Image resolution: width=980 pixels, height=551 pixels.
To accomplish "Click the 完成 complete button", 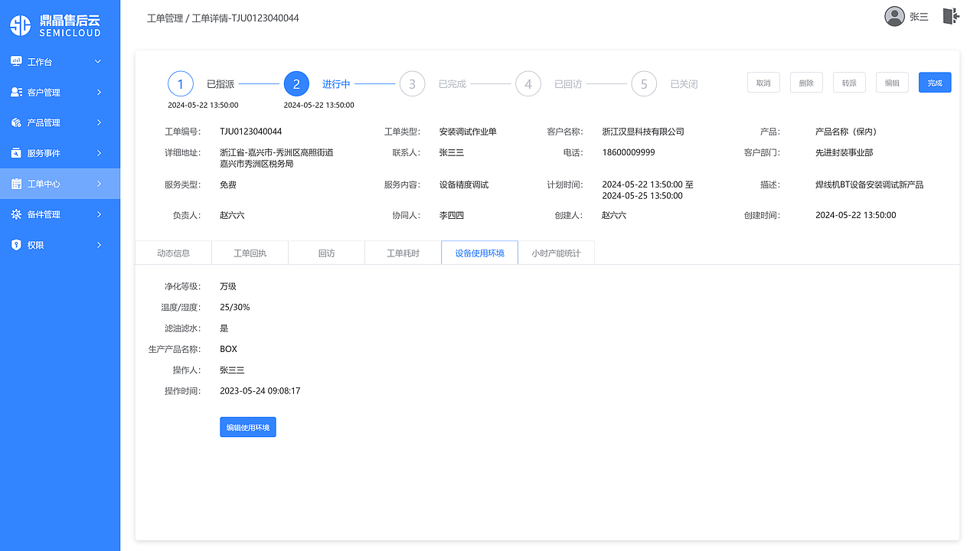I will (934, 82).
